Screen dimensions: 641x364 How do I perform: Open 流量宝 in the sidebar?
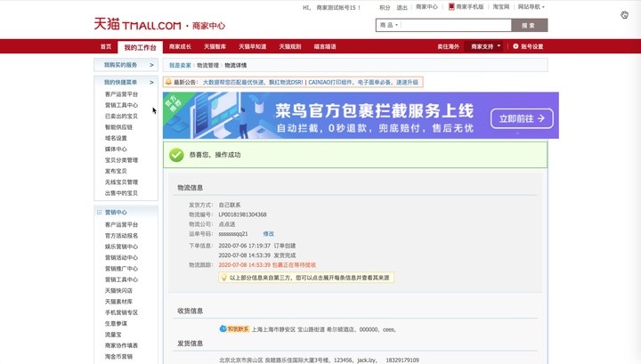tap(113, 335)
